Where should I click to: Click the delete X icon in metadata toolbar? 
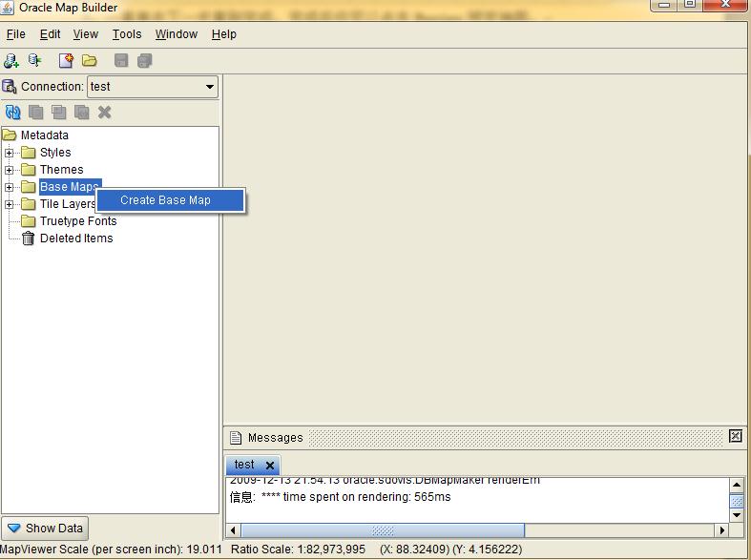coord(104,113)
